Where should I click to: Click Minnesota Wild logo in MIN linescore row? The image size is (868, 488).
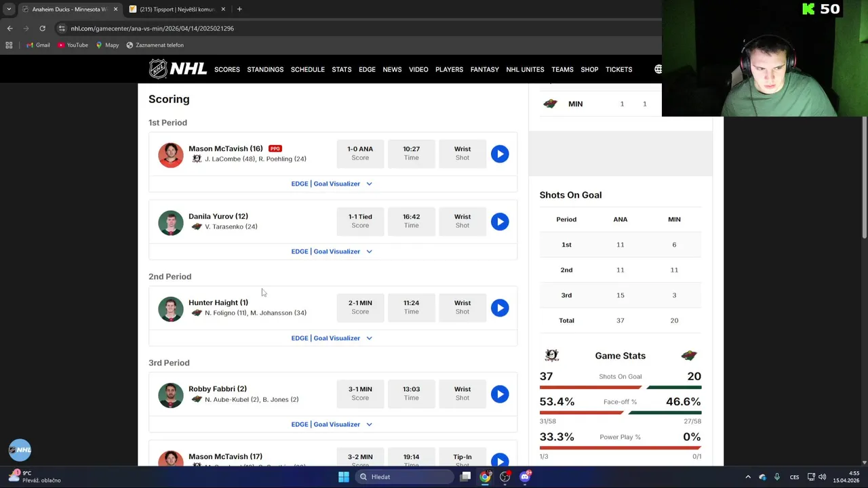(x=550, y=104)
